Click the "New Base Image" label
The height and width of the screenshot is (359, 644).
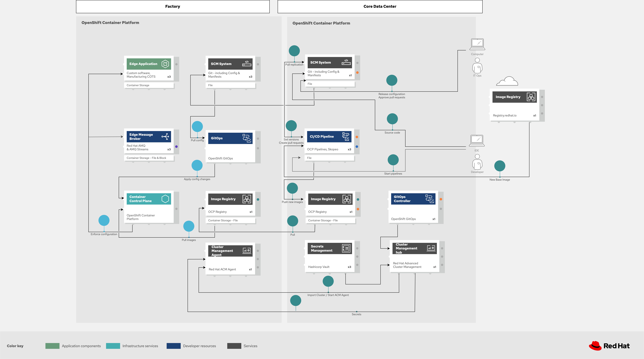coord(500,180)
